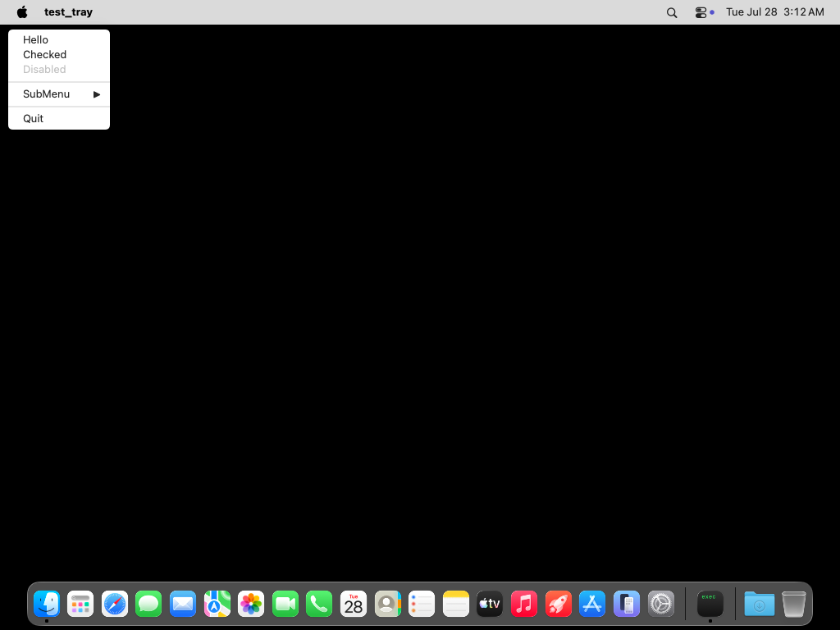Open Control Center in menu bar

(x=701, y=12)
